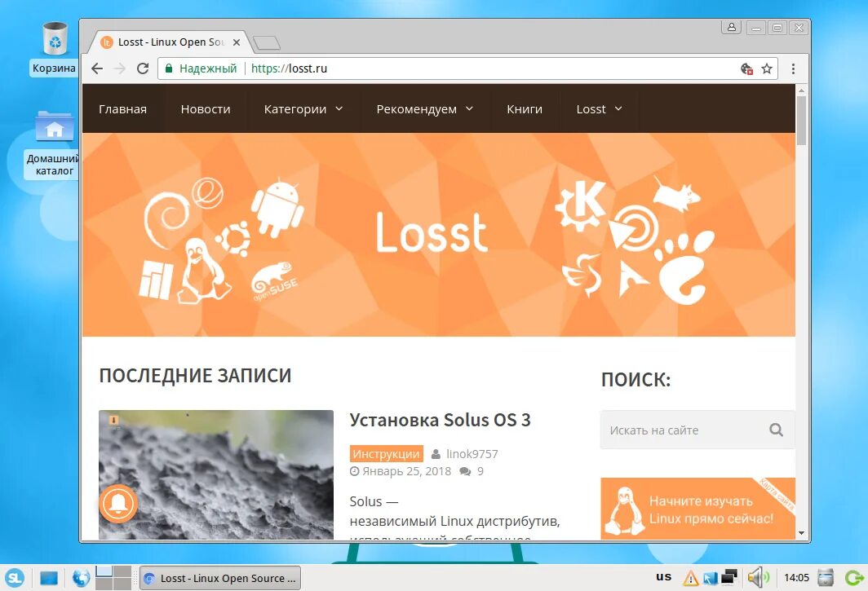Image resolution: width=868 pixels, height=591 pixels.
Task: Launch the web browser globe icon in taskbar
Action: [81, 578]
